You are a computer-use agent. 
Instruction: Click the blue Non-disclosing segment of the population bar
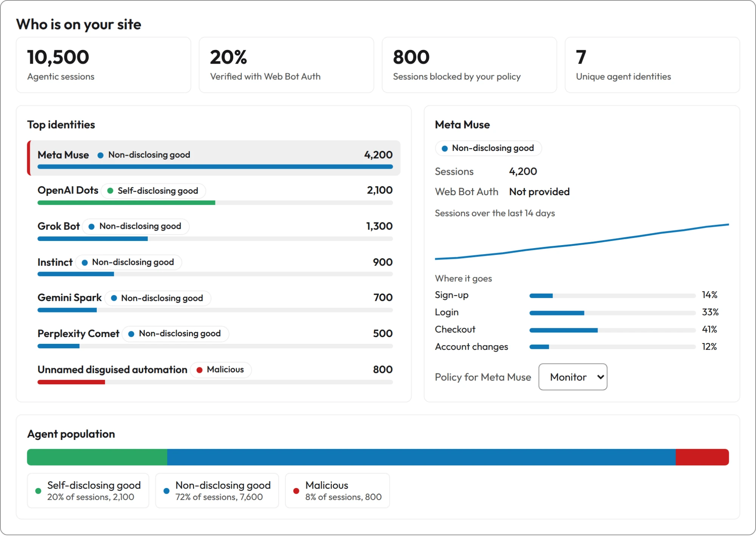coord(421,457)
